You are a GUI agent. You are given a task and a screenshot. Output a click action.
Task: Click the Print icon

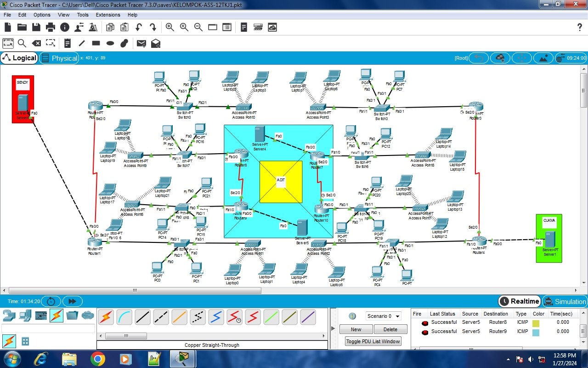coord(51,27)
